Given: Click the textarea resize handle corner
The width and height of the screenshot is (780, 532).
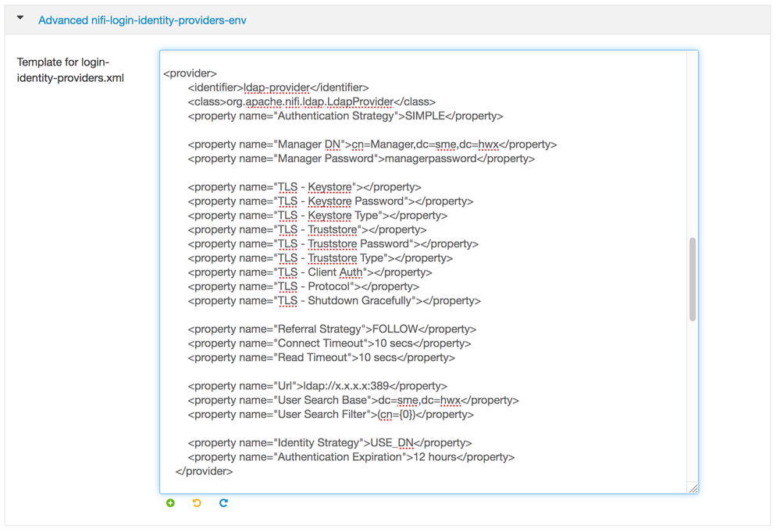Looking at the screenshot, I should [x=693, y=488].
